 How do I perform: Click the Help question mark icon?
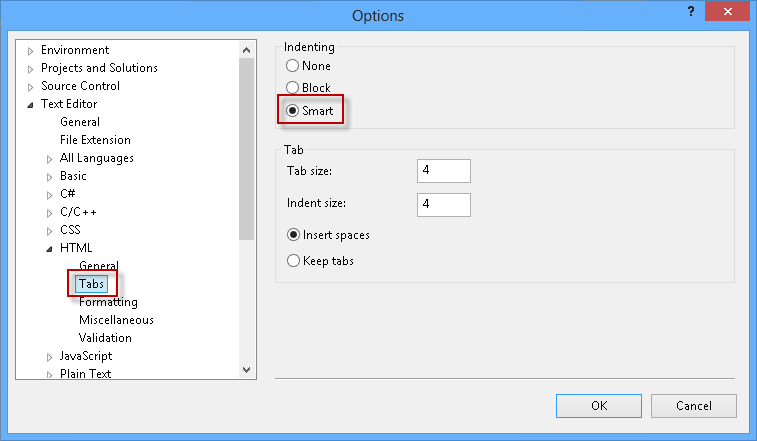[x=690, y=11]
